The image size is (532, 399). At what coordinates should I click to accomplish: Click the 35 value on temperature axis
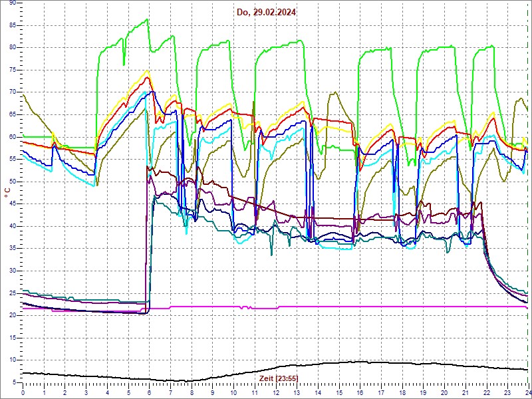[13, 248]
